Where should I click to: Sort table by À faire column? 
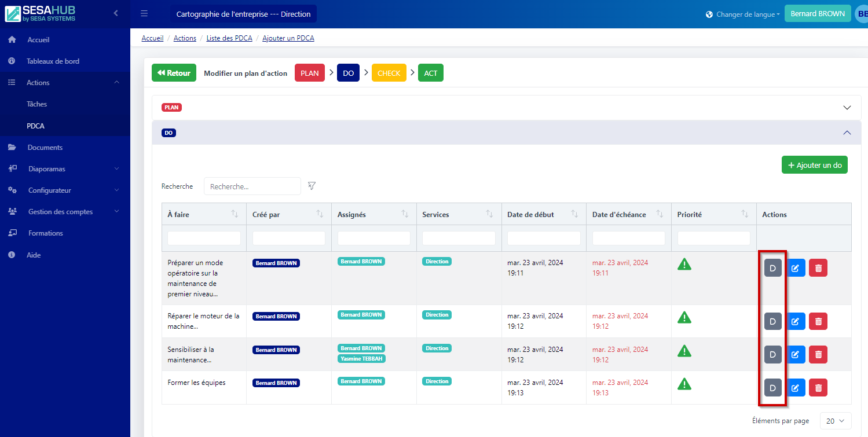click(235, 214)
